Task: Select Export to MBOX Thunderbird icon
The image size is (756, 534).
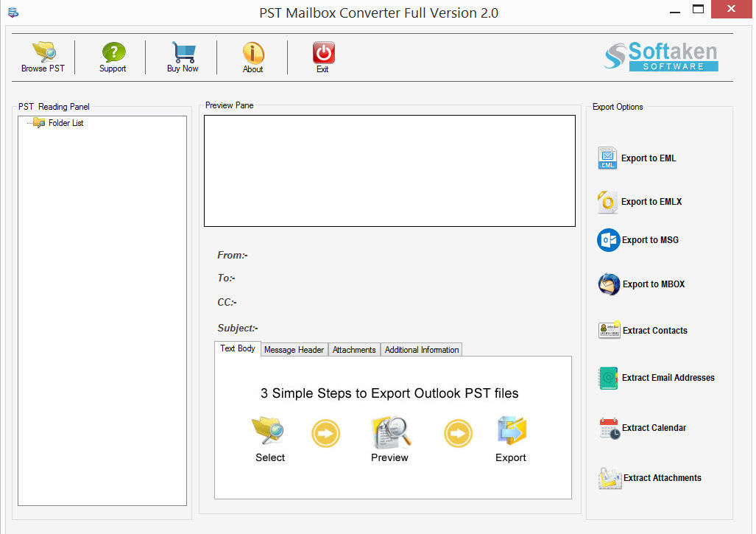Action: click(x=610, y=284)
